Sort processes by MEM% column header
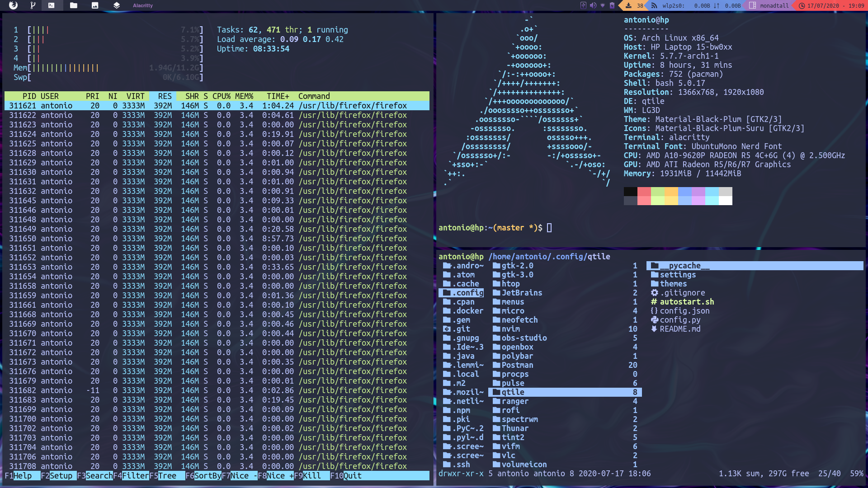 pos(244,96)
